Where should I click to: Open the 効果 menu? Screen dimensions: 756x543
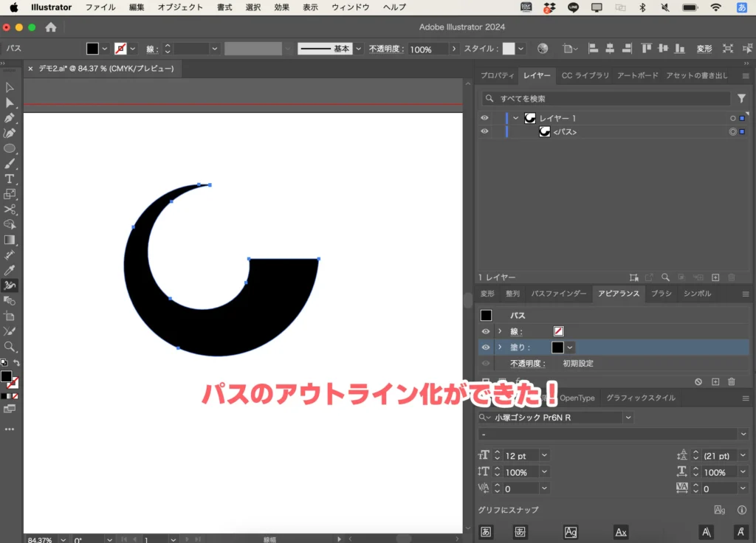[x=281, y=7]
